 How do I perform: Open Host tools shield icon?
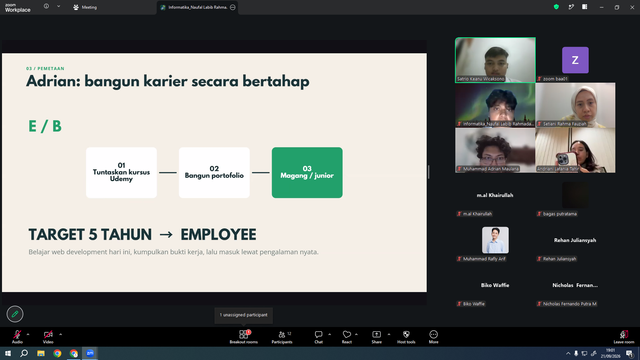(406, 334)
